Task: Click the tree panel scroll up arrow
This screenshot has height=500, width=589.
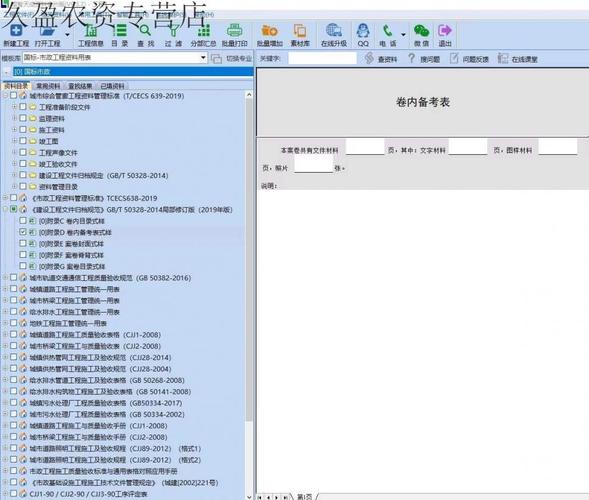Action: (x=249, y=95)
